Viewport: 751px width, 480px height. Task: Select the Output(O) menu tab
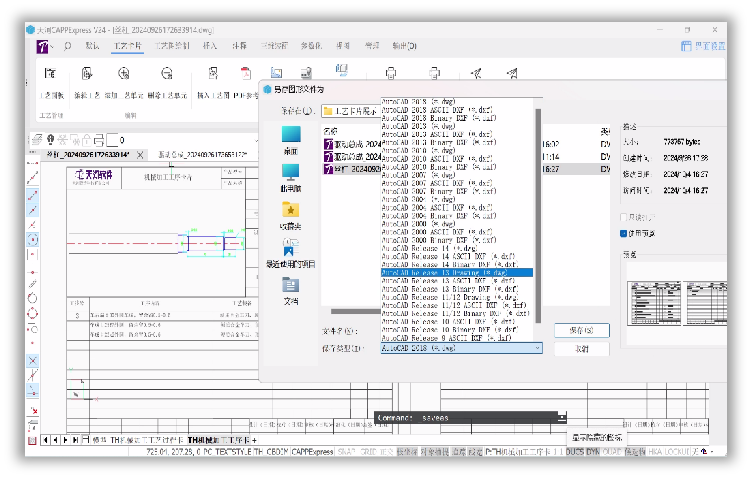[404, 46]
